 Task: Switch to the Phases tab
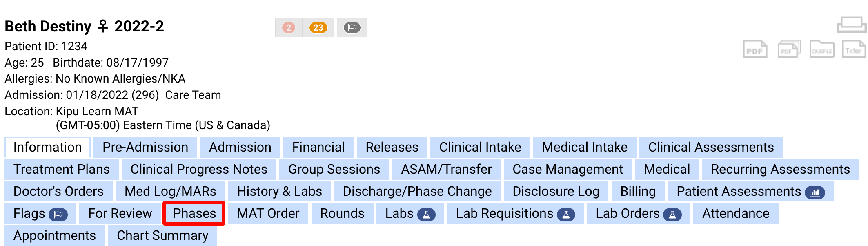coord(194,213)
